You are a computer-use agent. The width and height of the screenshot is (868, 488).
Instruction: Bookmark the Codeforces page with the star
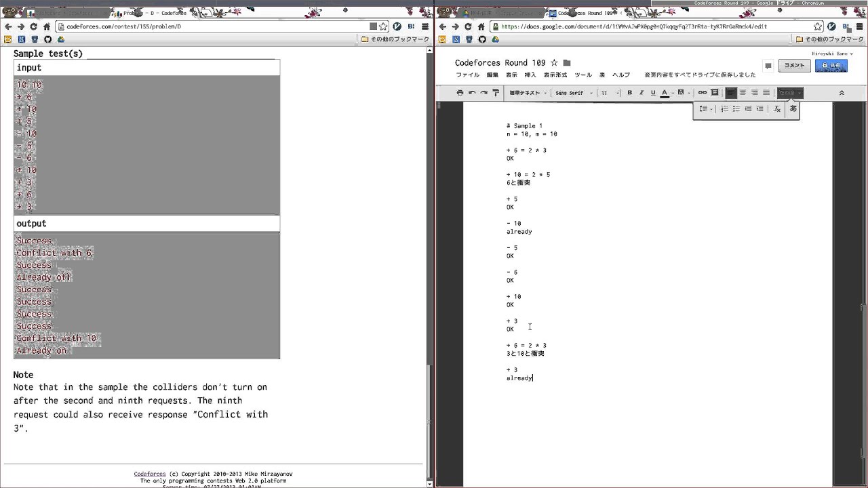pyautogui.click(x=383, y=26)
